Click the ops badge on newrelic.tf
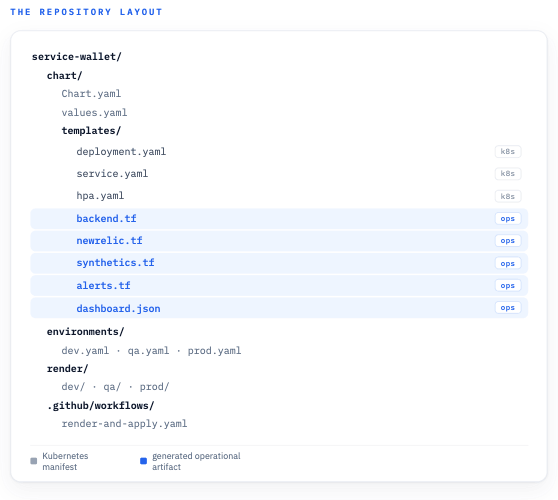 [x=508, y=241]
